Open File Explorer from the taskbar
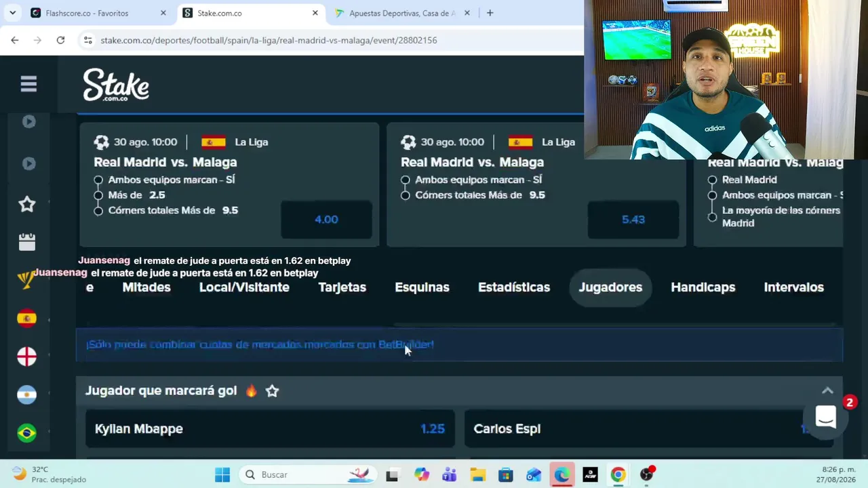 tap(477, 474)
